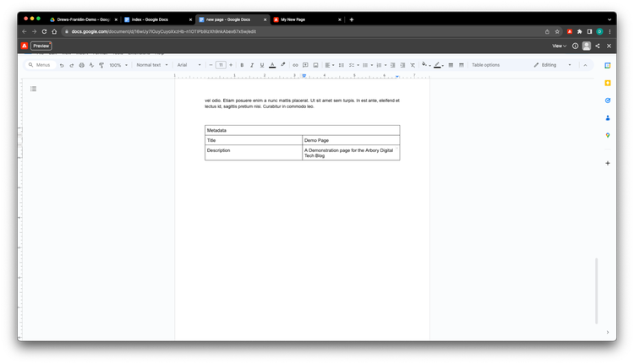Click the Metadata table header cell

[x=303, y=130]
